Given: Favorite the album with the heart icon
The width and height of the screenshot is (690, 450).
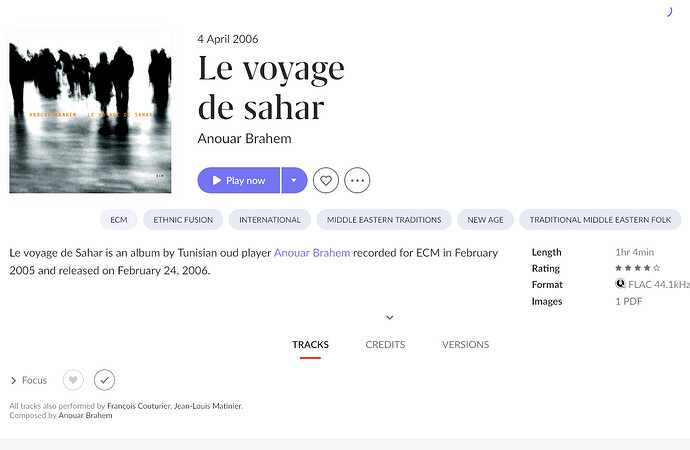Looking at the screenshot, I should coord(326,180).
